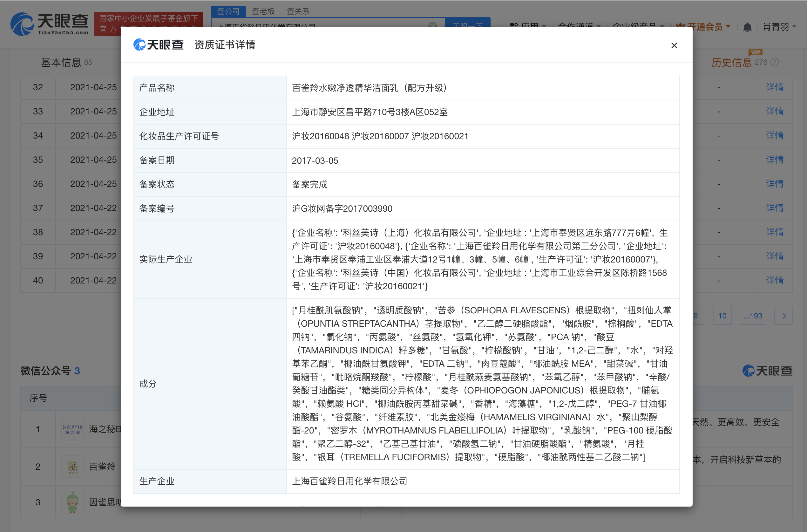Open 详情 link for row 32
807x532 pixels.
(x=775, y=87)
